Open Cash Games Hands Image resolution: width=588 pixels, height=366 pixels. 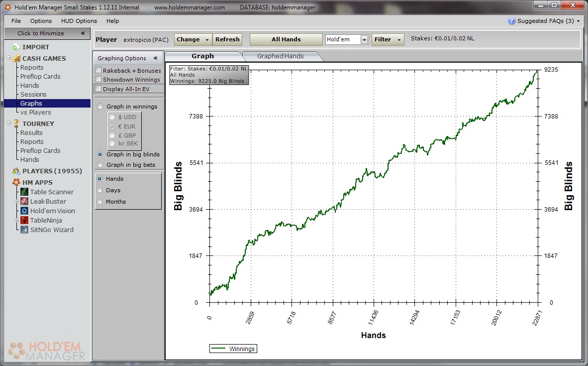pos(30,86)
